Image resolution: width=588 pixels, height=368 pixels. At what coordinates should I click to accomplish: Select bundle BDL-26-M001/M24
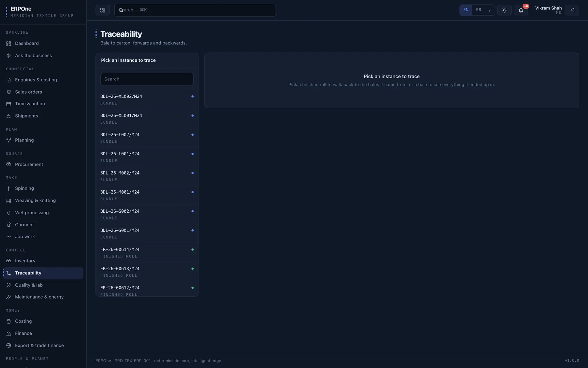[147, 195]
